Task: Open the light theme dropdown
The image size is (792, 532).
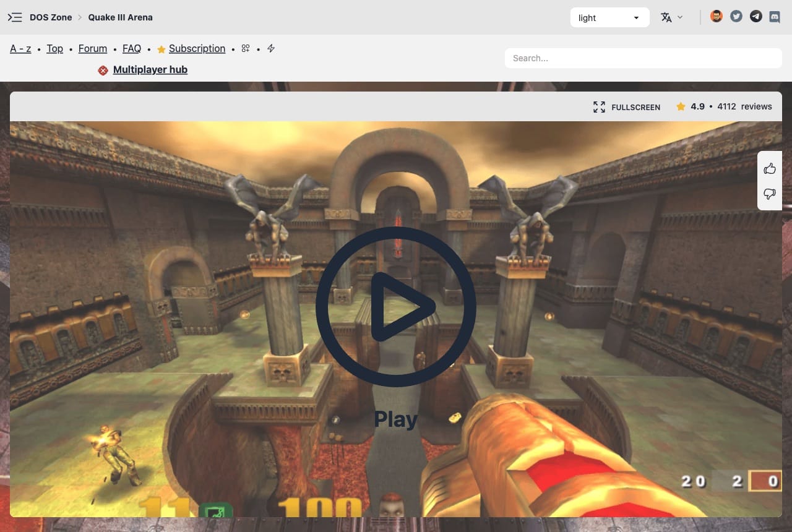Action: coord(609,17)
